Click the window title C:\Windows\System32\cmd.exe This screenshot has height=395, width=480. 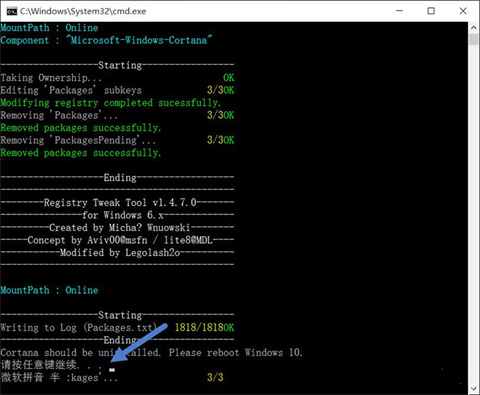83,11
